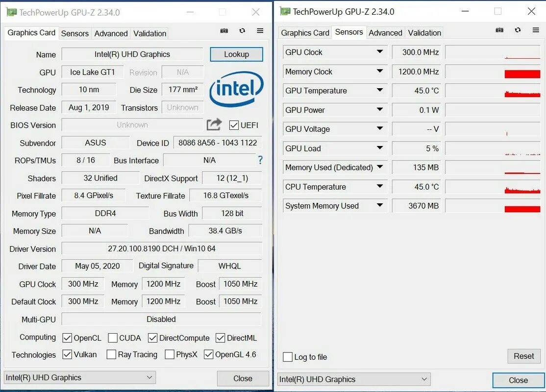Screen dimensions: 546x392
Task: Minimize the right GPU-Z window
Action: (x=465, y=11)
